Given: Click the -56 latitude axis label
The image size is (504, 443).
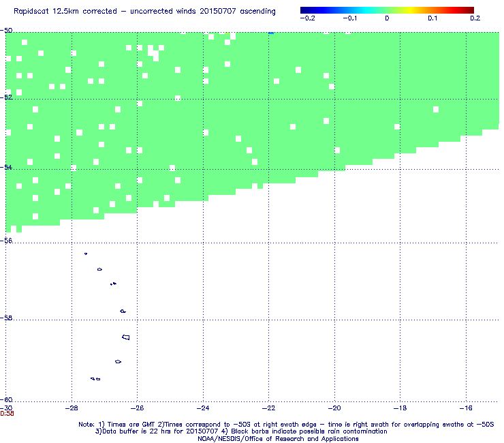Looking at the screenshot, I should [6, 241].
